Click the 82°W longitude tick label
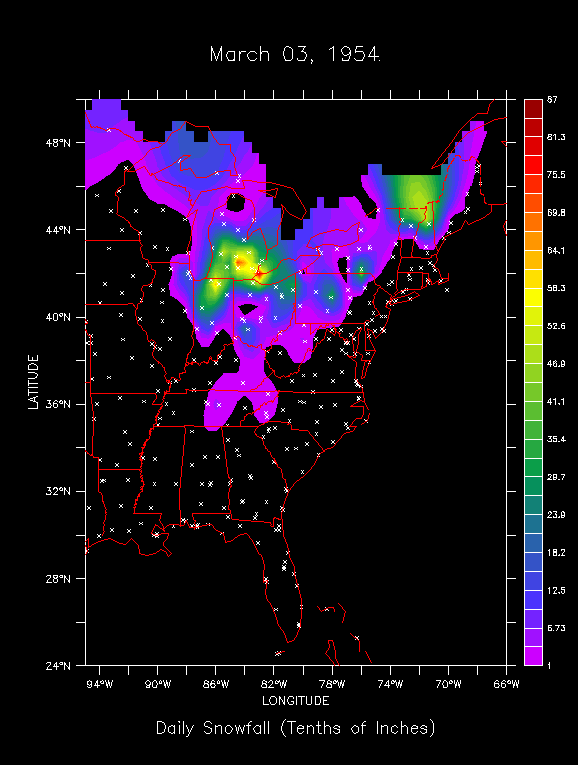Image resolution: width=578 pixels, height=765 pixels. [274, 684]
